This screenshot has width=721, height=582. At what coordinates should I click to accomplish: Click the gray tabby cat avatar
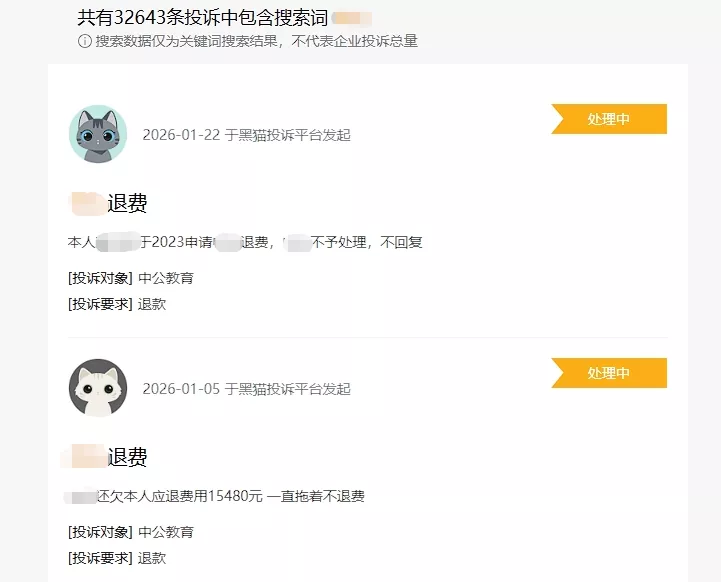click(98, 134)
